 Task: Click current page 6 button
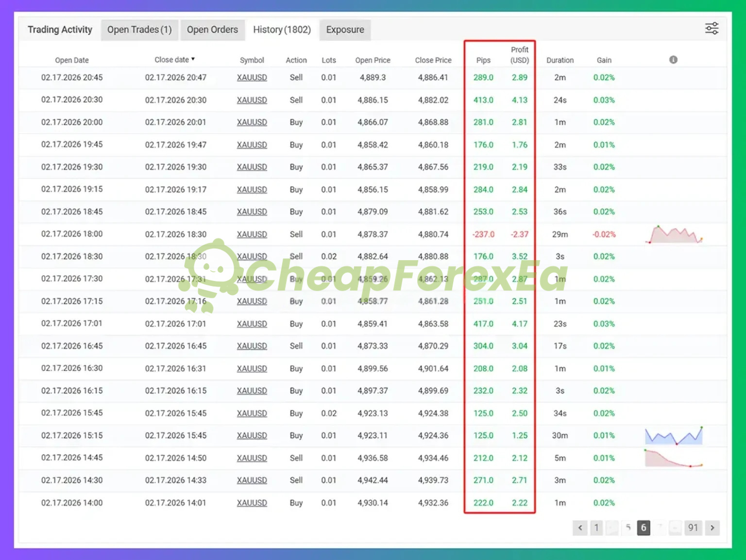pyautogui.click(x=644, y=527)
